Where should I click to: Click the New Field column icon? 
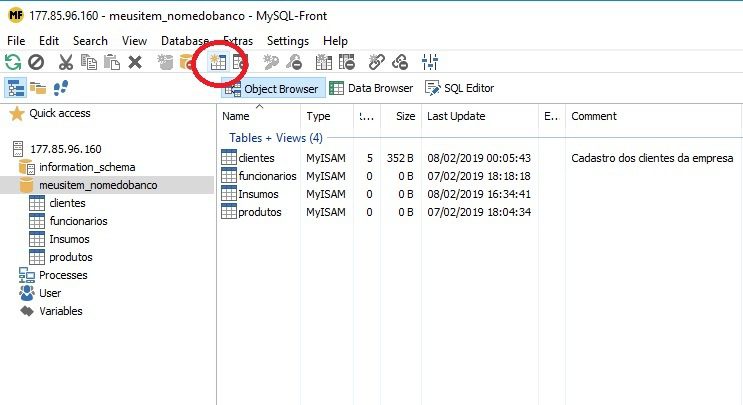[x=324, y=62]
